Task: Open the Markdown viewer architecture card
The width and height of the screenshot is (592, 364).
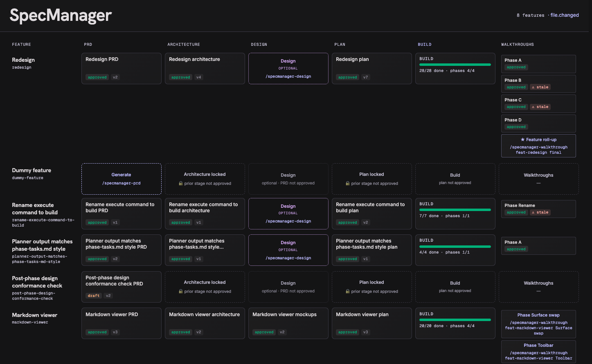Action: click(x=205, y=323)
